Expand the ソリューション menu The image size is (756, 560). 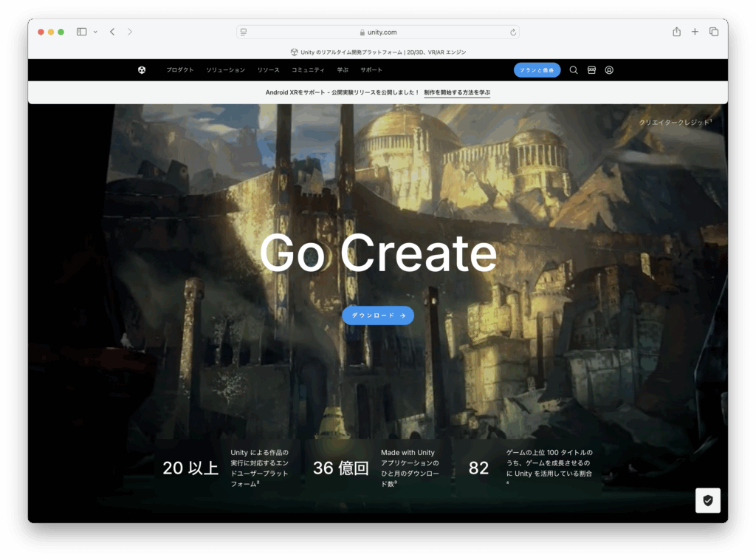coord(225,70)
